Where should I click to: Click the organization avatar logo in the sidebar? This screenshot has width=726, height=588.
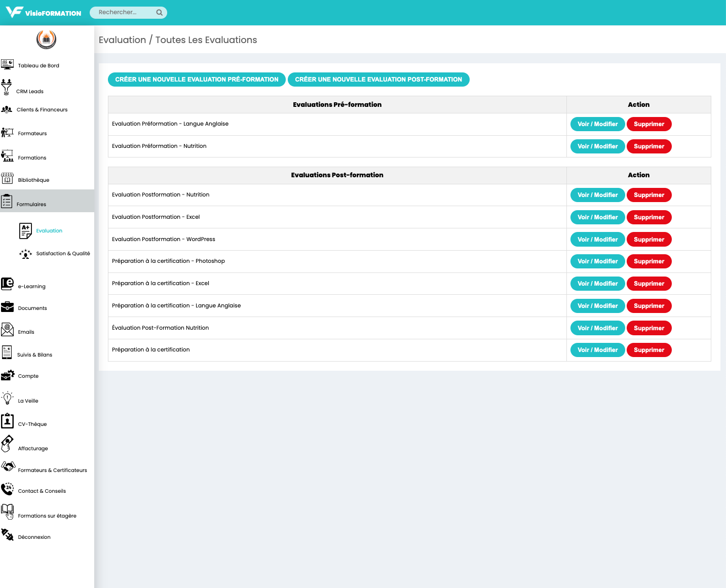[46, 40]
